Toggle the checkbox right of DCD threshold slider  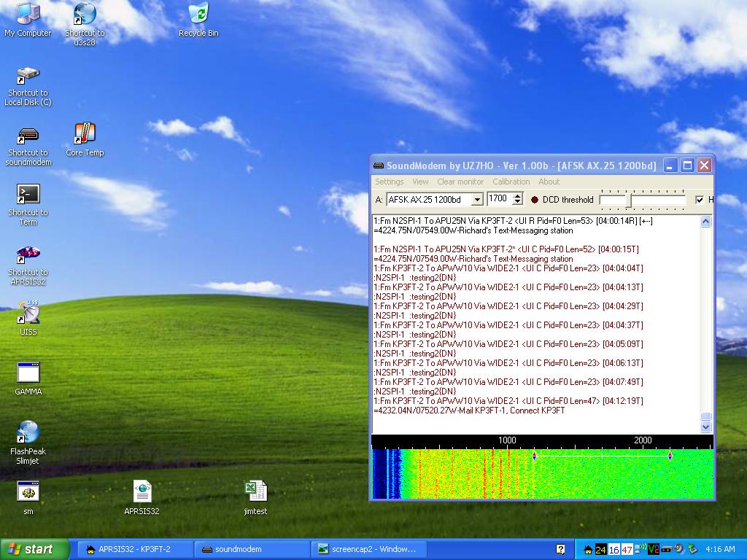tap(700, 200)
